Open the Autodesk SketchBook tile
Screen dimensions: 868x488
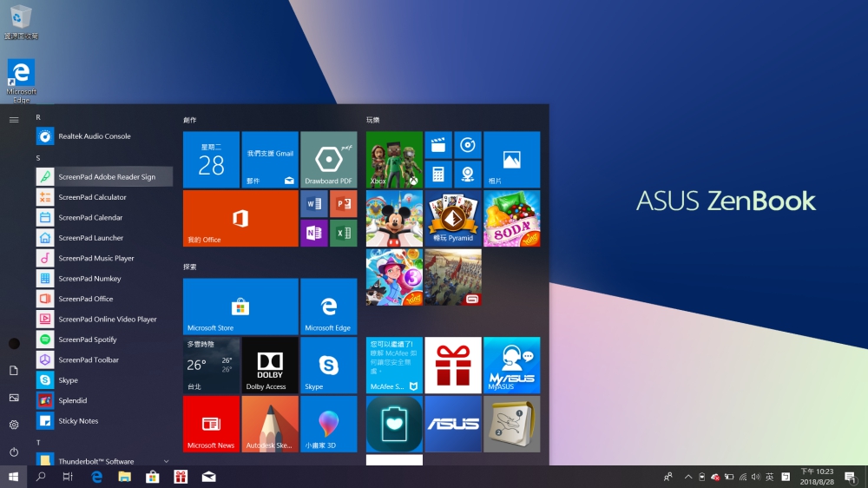point(269,424)
